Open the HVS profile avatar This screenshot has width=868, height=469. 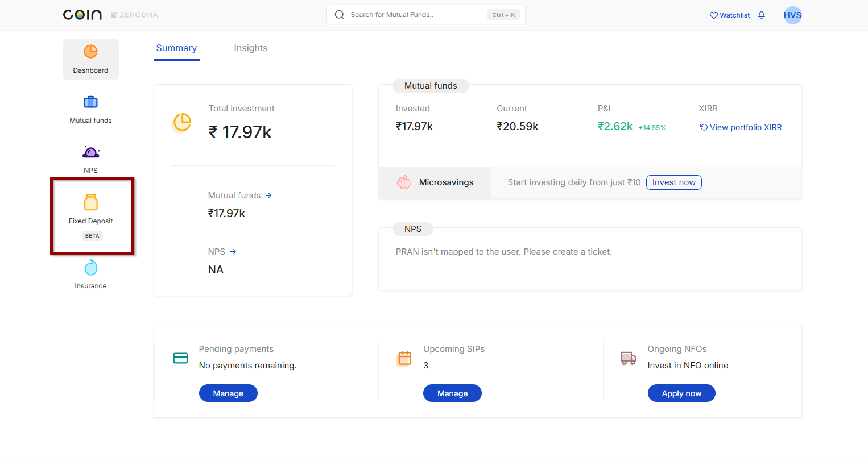click(x=792, y=15)
